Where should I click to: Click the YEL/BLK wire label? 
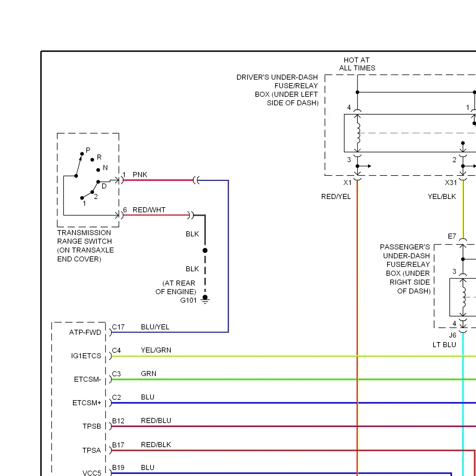click(x=441, y=196)
